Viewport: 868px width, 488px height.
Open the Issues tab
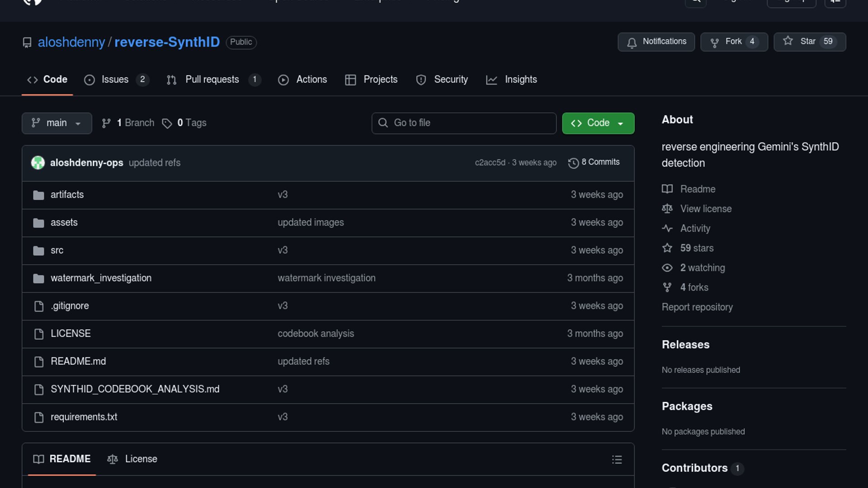(115, 80)
